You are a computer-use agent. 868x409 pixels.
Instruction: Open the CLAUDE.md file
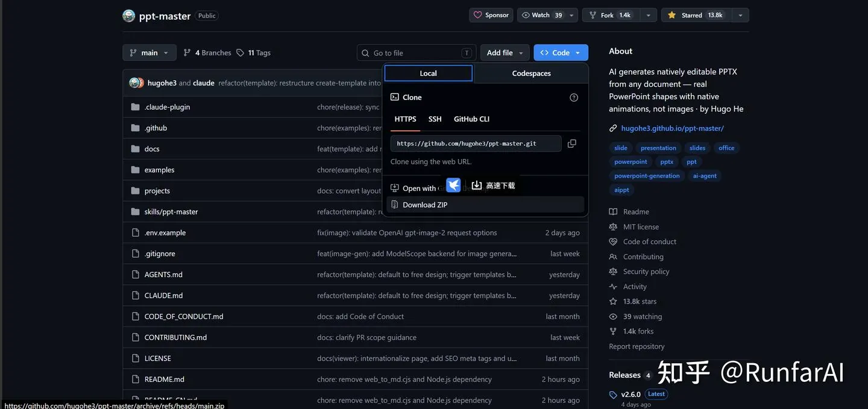163,296
